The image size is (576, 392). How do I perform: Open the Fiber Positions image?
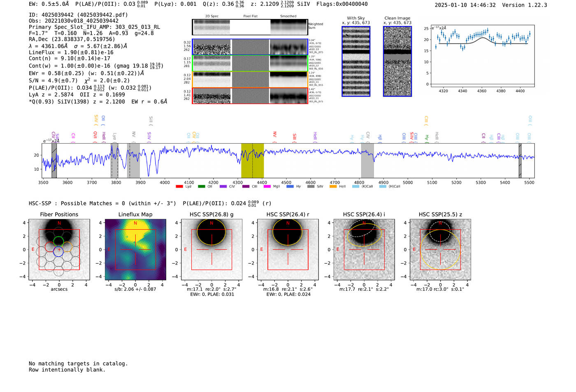click(59, 249)
